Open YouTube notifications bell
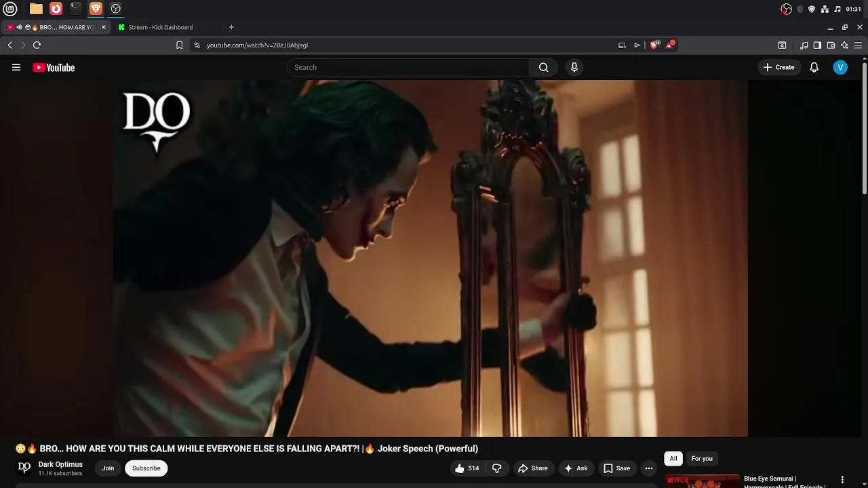 pos(814,67)
